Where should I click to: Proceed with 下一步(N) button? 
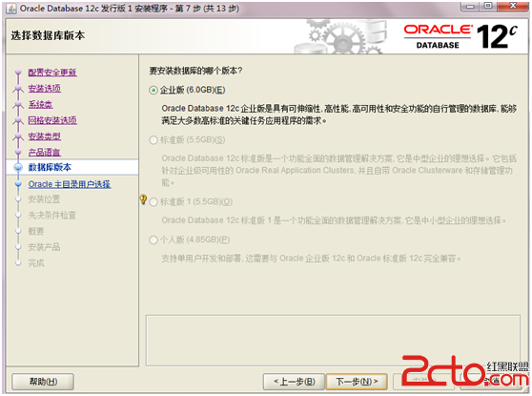coord(357,382)
